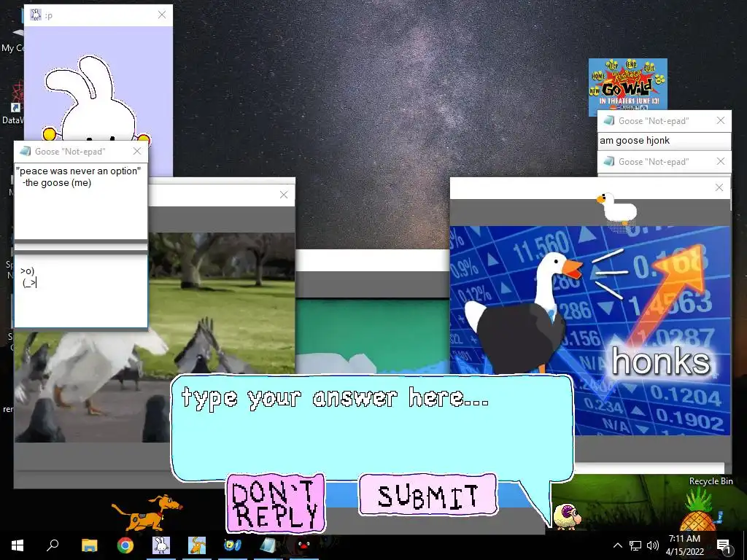Open the clock showing 7:11 AM
747x560 pixels.
click(684, 545)
